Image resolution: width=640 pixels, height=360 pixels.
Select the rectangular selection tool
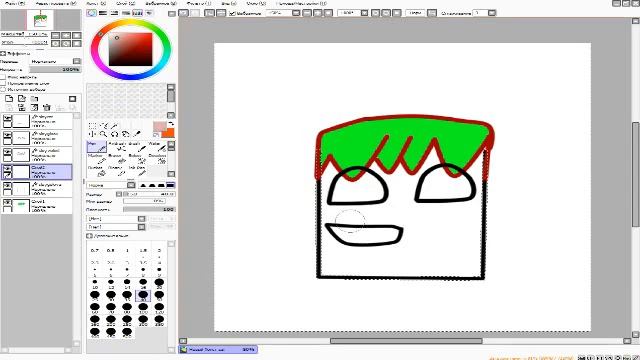click(x=92, y=126)
